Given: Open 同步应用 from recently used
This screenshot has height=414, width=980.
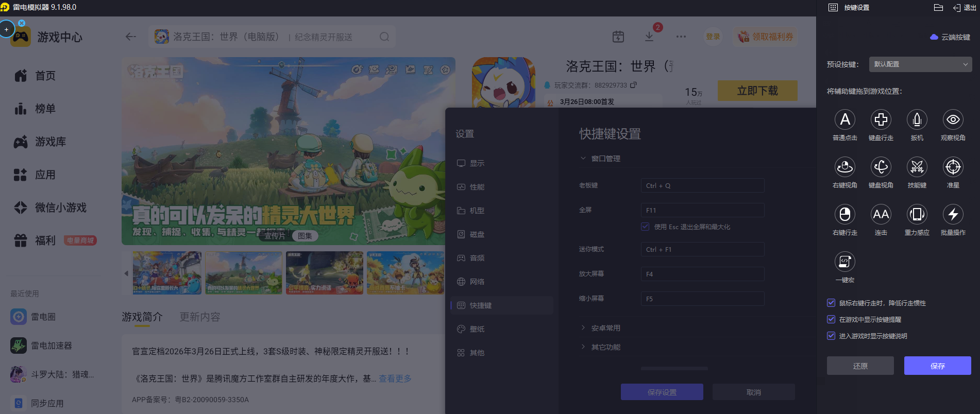Looking at the screenshot, I should [37, 403].
